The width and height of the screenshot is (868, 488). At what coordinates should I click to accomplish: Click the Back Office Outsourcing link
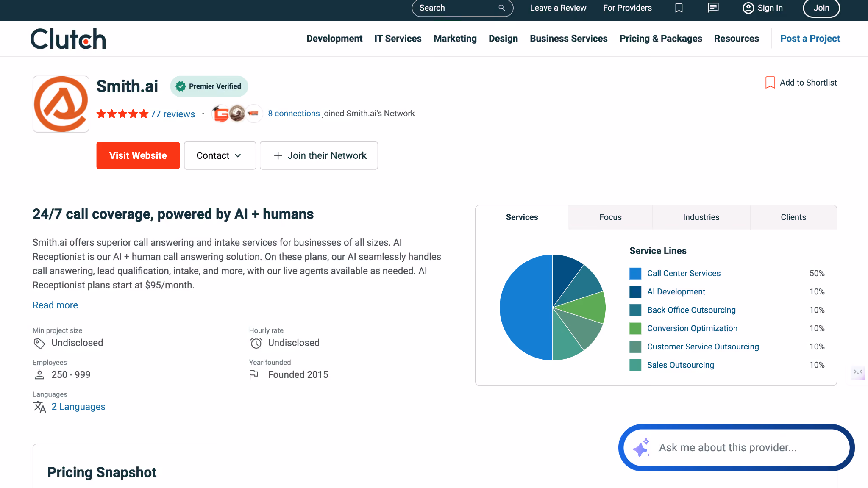tap(691, 310)
